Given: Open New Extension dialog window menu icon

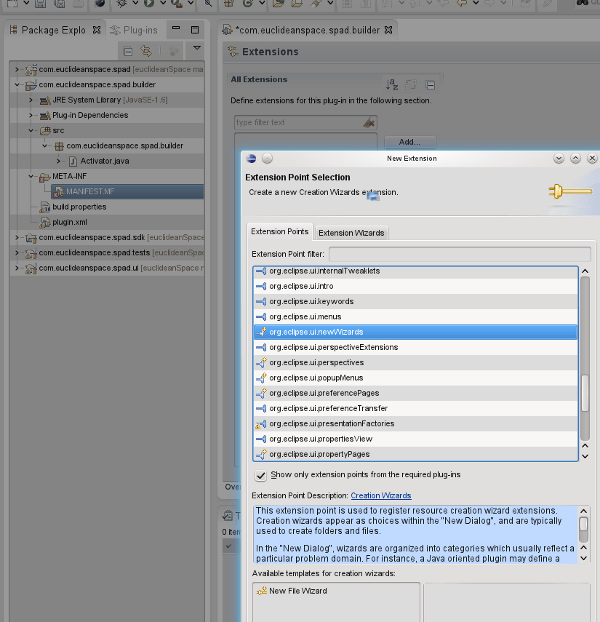Looking at the screenshot, I should tap(251, 159).
